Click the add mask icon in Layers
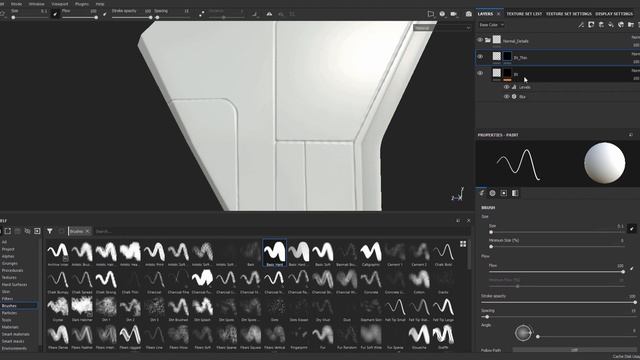Screen dimensions: 640x360 point(591,25)
